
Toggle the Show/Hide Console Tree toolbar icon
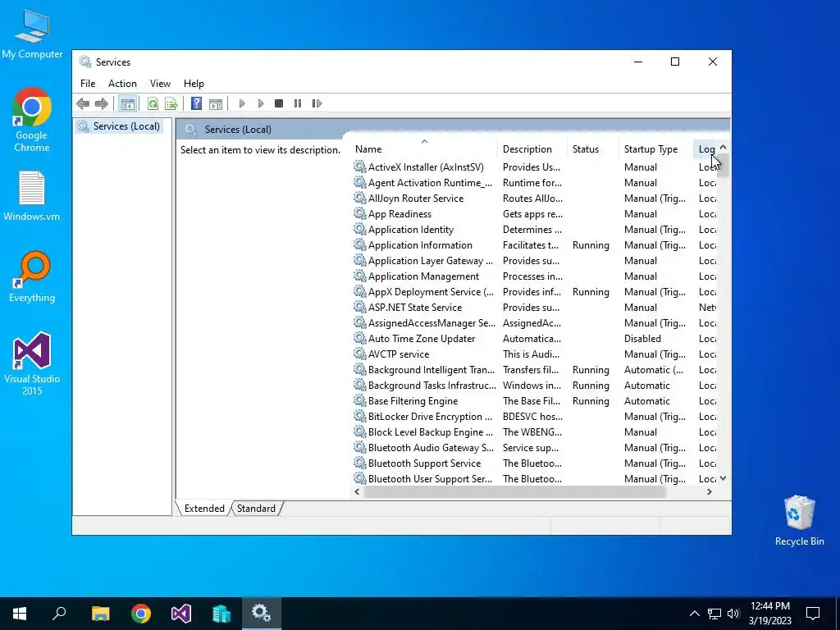pos(127,103)
